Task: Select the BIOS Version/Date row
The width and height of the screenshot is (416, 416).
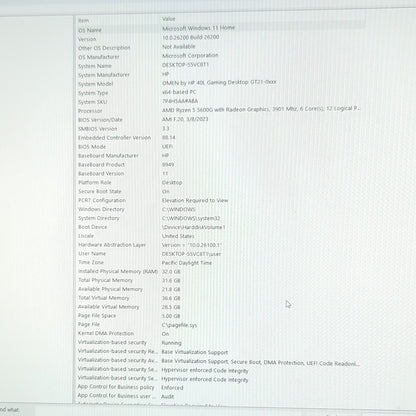Action: [220, 119]
